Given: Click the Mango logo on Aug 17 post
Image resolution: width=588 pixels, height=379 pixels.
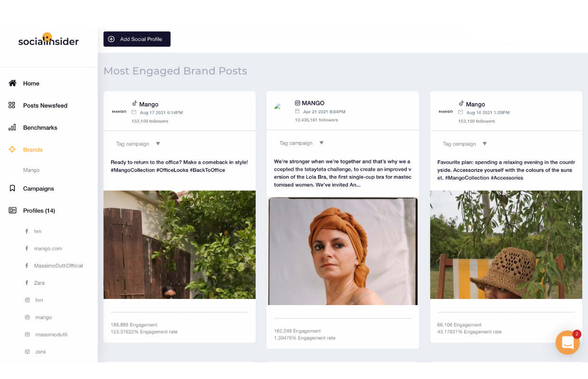Looking at the screenshot, I should click(x=119, y=112).
